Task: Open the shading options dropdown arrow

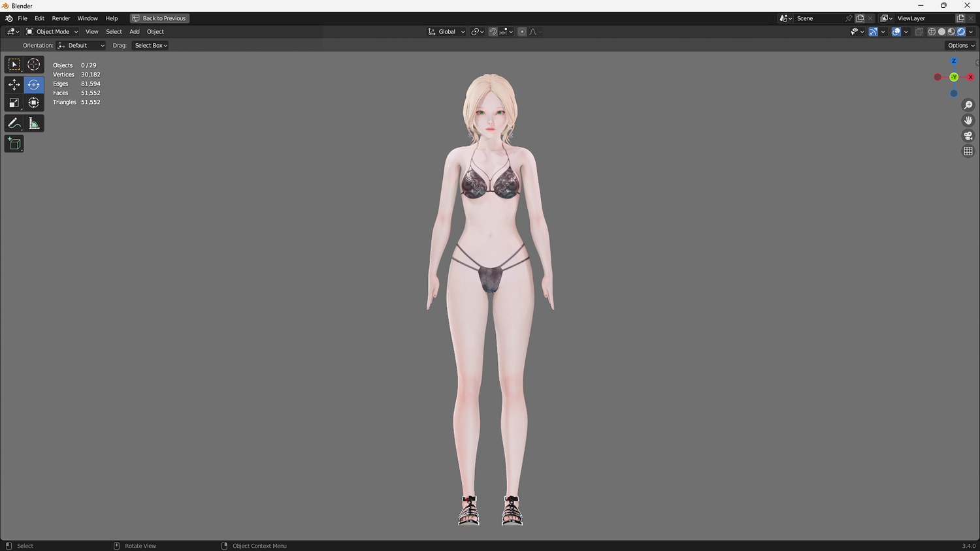Action: [x=972, y=31]
